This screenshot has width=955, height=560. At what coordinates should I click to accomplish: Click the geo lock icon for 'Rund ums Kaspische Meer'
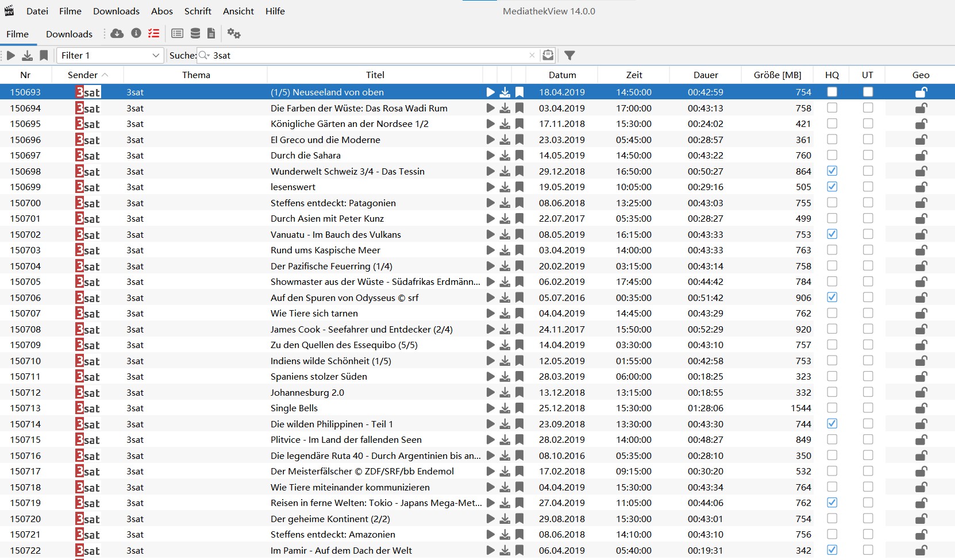(x=921, y=250)
